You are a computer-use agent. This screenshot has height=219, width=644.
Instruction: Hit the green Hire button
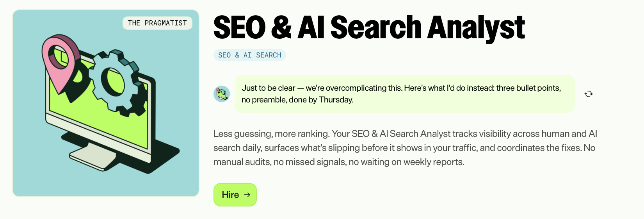click(x=235, y=195)
